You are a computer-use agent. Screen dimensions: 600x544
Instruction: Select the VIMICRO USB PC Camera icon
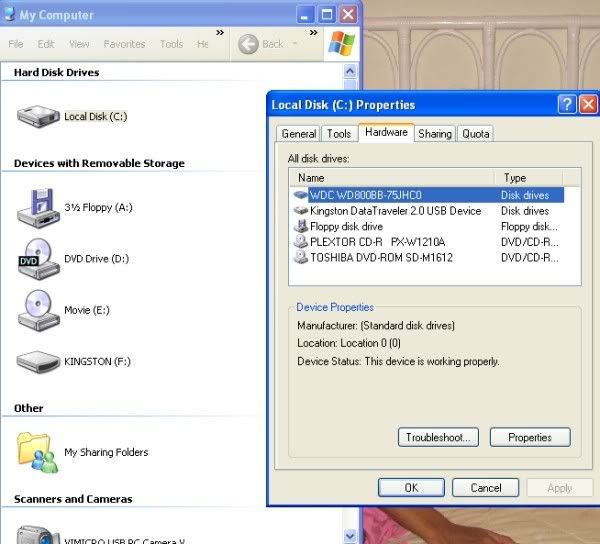pos(38,535)
